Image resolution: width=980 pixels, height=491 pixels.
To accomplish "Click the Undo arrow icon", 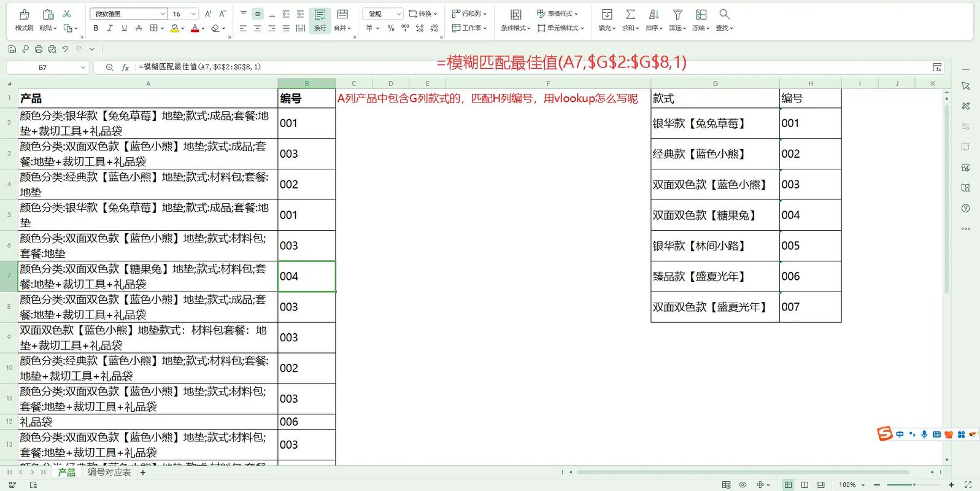I will [x=66, y=49].
